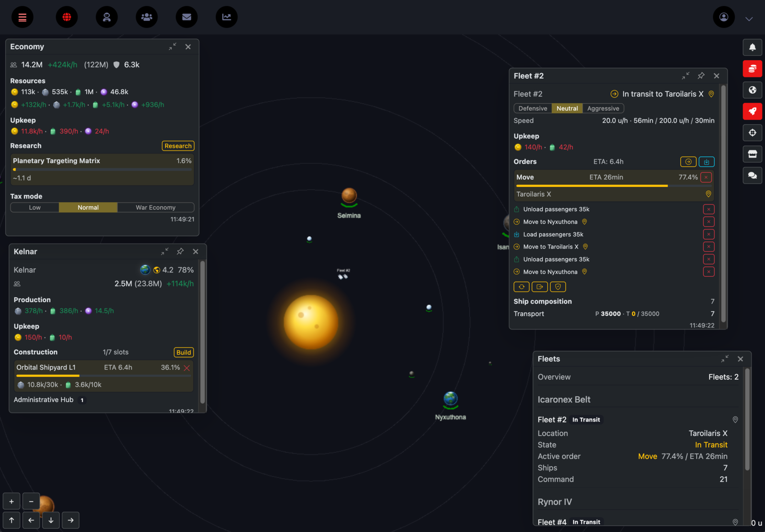The image size is (765, 532).
Task: Cancel the active Move order to Taroilaris X
Action: [x=706, y=177]
